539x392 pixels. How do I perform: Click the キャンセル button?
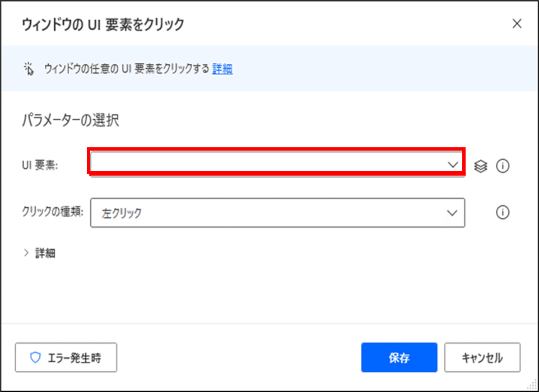482,357
